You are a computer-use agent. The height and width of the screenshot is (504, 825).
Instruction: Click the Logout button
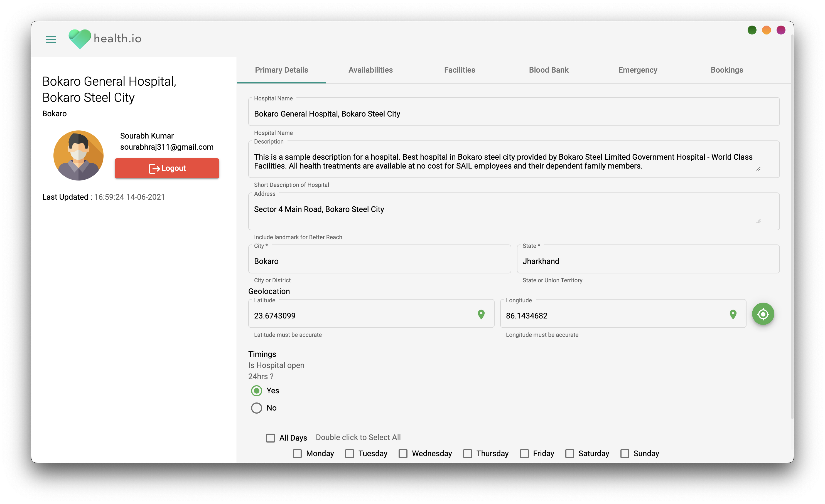(167, 168)
